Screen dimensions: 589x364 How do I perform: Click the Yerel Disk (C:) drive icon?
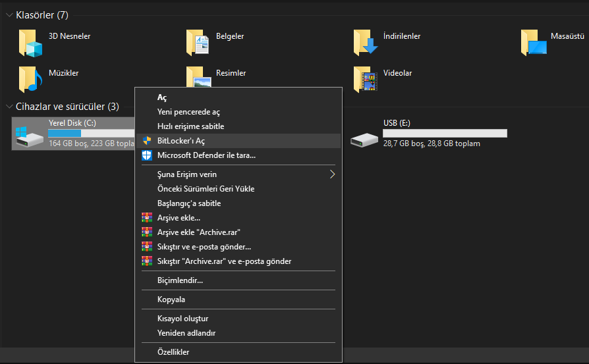point(30,134)
